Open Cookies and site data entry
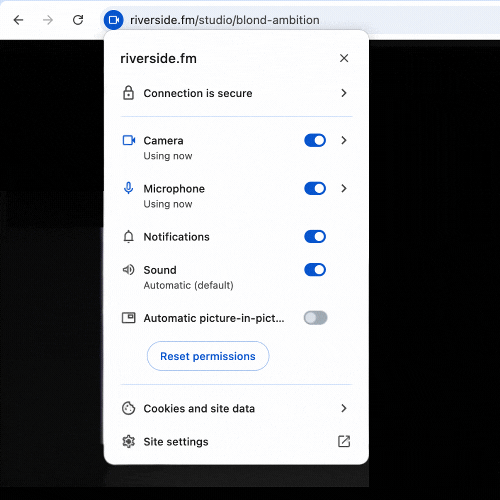Screen dimensions: 500x500 pyautogui.click(x=236, y=408)
